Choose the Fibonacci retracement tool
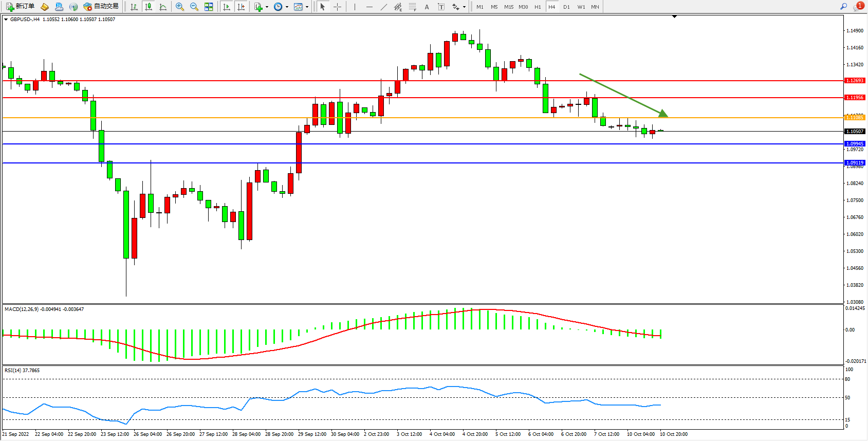Image resolution: width=868 pixels, height=441 pixels. [412, 7]
